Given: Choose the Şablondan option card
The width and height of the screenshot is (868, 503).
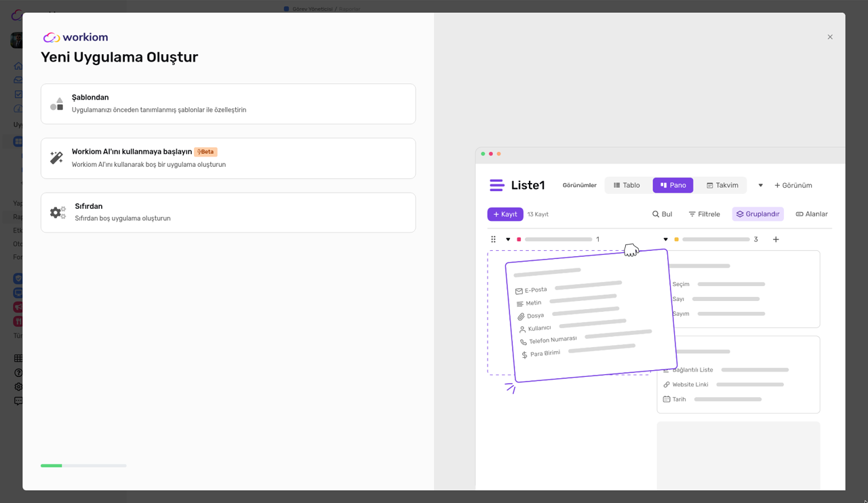Looking at the screenshot, I should (x=228, y=104).
